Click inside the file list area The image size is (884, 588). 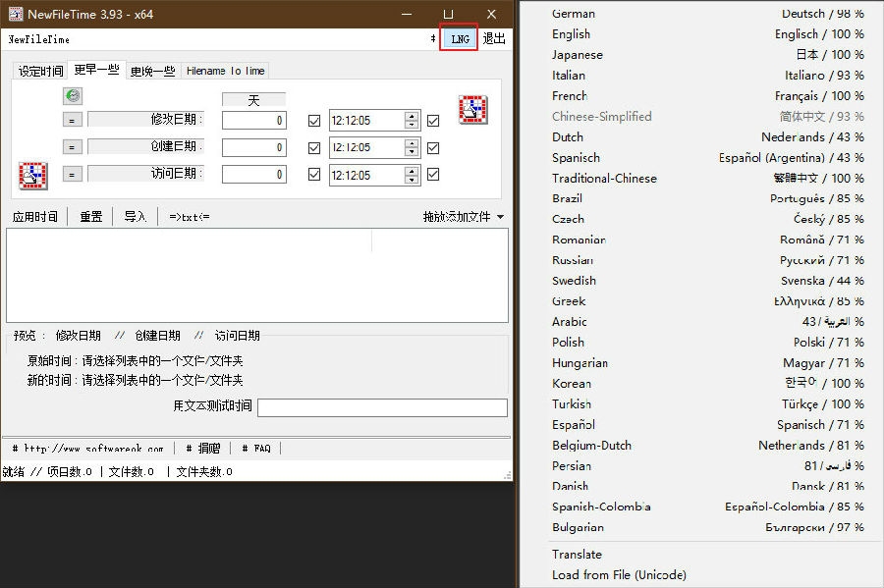(x=257, y=276)
